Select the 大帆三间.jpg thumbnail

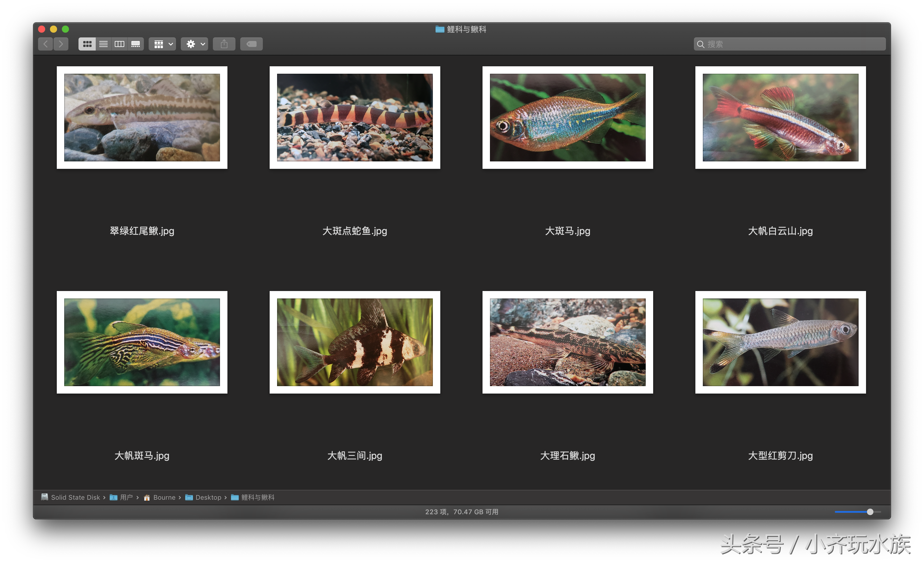[x=355, y=342]
